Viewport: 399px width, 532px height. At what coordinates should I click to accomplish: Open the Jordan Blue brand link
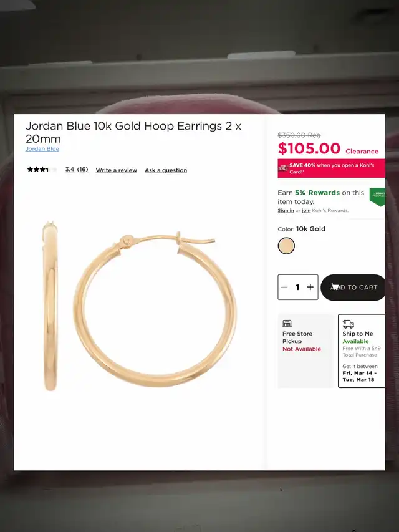click(x=42, y=149)
